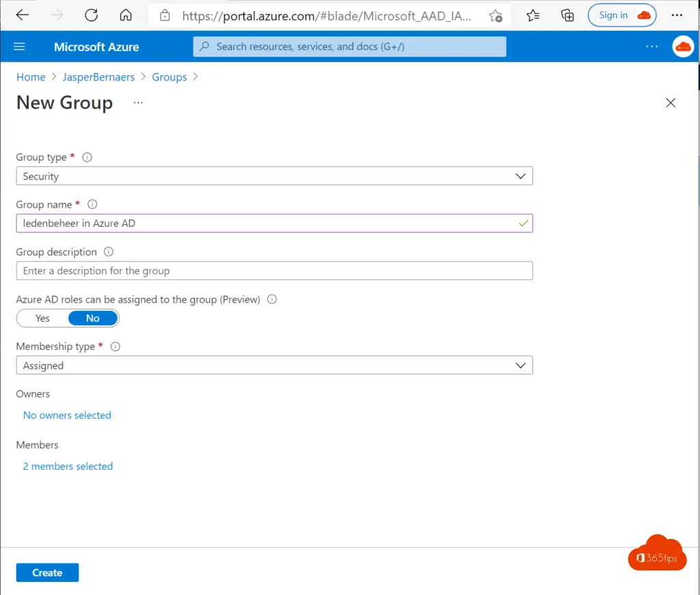Add this page to favorites star icon
This screenshot has height=595, width=700.
pyautogui.click(x=496, y=16)
